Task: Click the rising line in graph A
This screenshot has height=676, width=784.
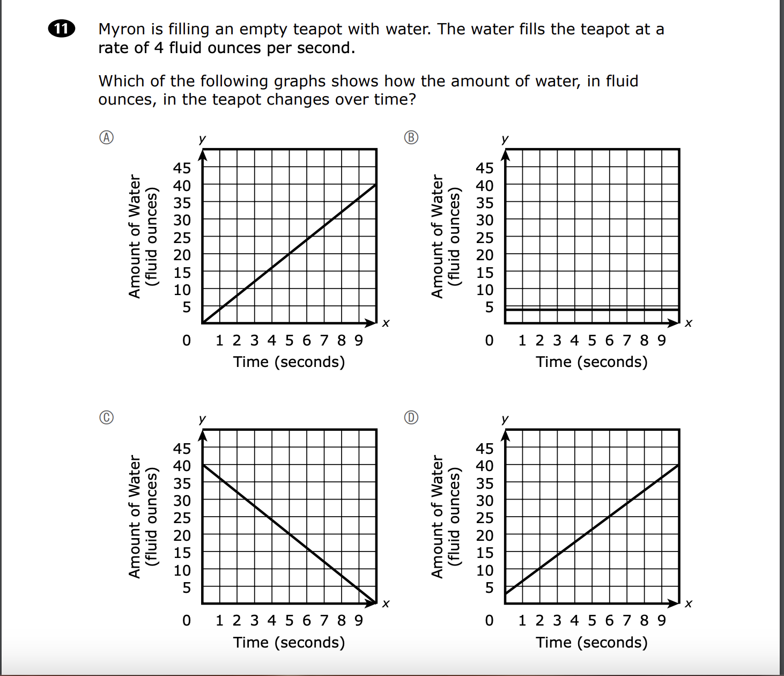Action: click(290, 254)
